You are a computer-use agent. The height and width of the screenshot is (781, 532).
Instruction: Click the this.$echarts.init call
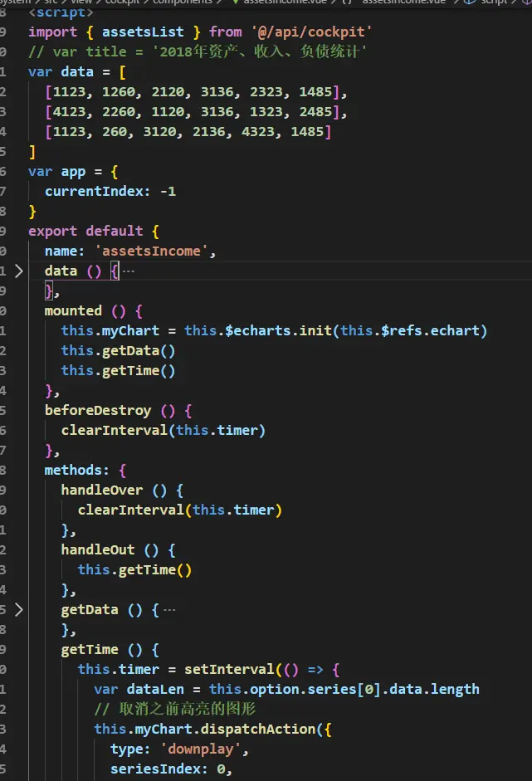336,330
